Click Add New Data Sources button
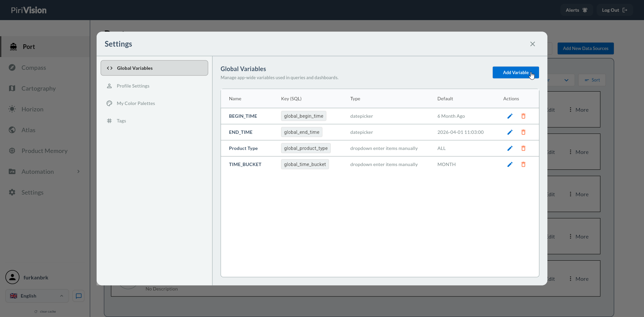 point(586,48)
